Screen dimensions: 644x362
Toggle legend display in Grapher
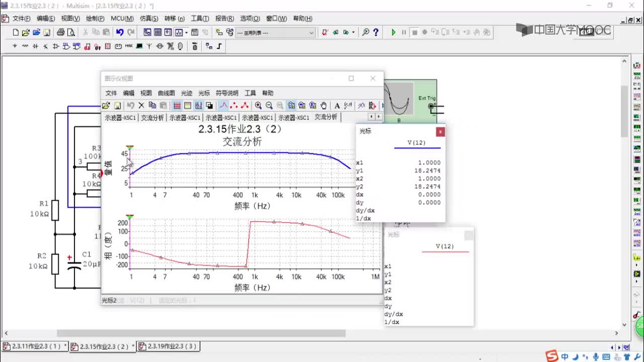pos(188,106)
